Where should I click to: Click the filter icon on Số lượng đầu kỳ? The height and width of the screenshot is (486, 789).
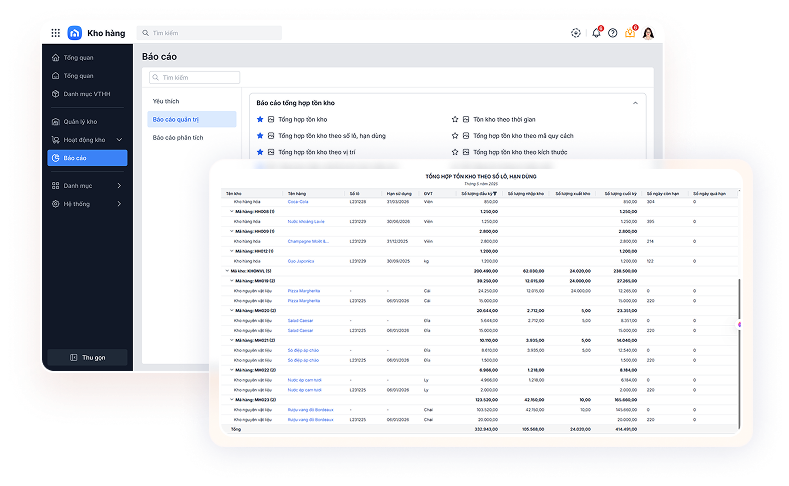coord(494,193)
